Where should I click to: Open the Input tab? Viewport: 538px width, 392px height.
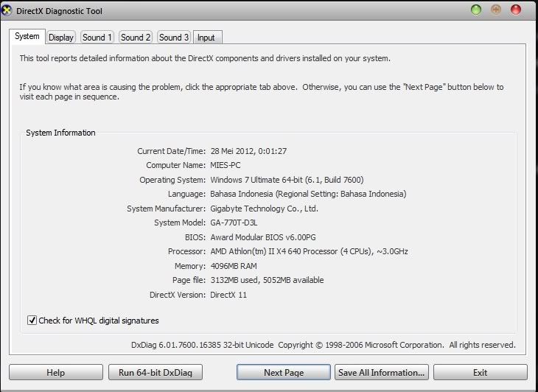pyautogui.click(x=208, y=38)
